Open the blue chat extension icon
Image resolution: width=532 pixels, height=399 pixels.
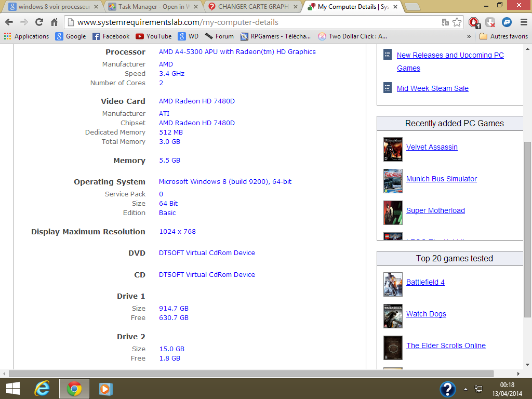tap(507, 22)
